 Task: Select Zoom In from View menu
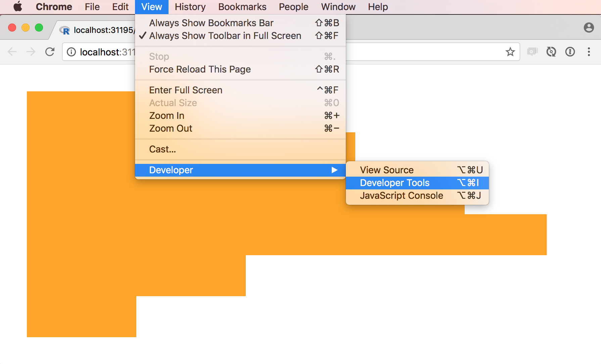coord(240,116)
